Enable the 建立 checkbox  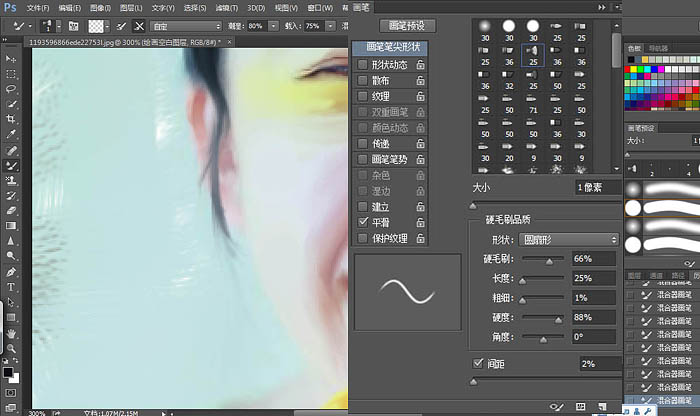(362, 207)
